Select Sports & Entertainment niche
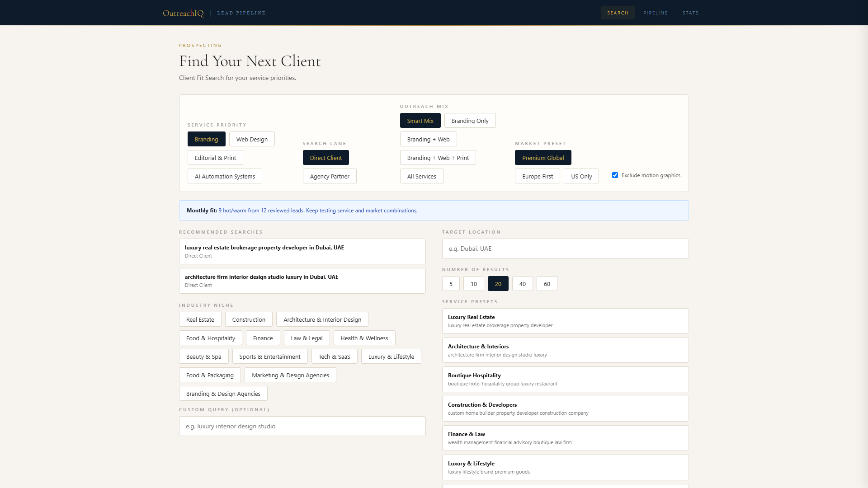Image resolution: width=868 pixels, height=488 pixels. 269,357
